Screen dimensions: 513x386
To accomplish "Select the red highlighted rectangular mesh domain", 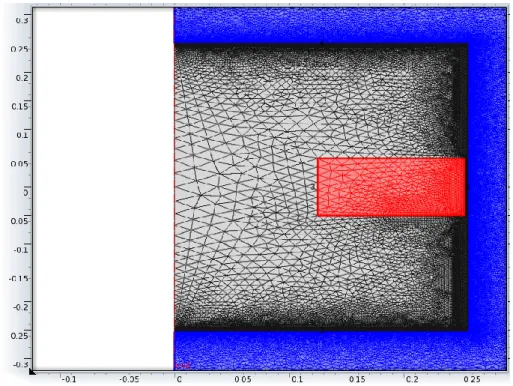I will [x=391, y=187].
